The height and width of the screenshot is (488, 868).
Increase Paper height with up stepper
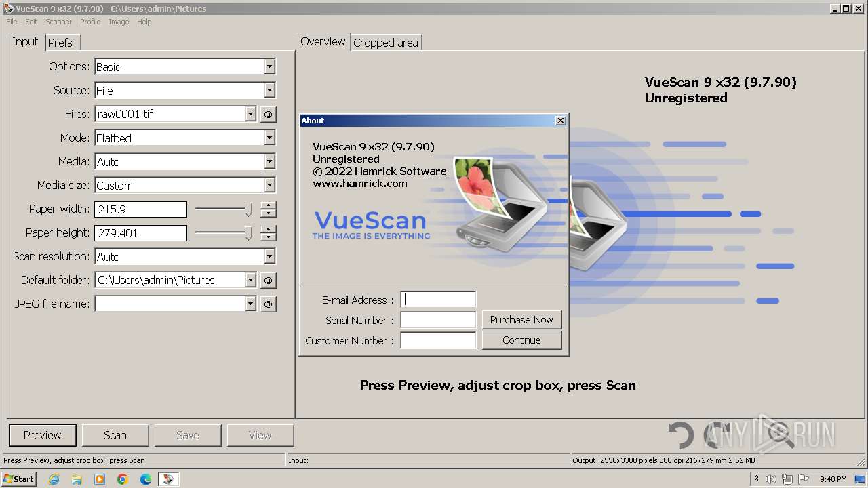(269, 229)
